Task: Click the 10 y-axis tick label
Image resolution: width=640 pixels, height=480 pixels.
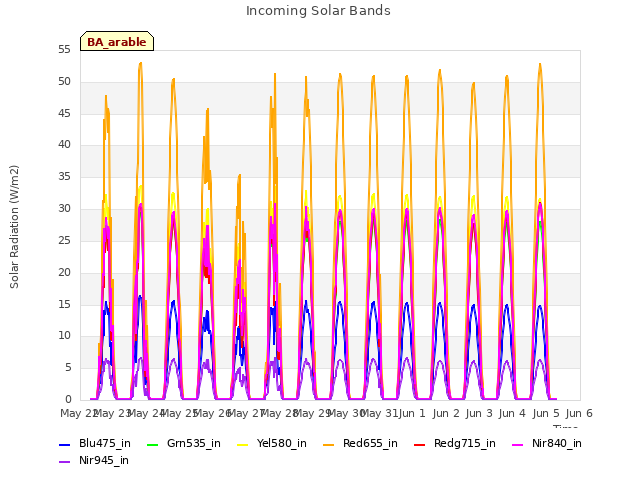Action: click(64, 336)
